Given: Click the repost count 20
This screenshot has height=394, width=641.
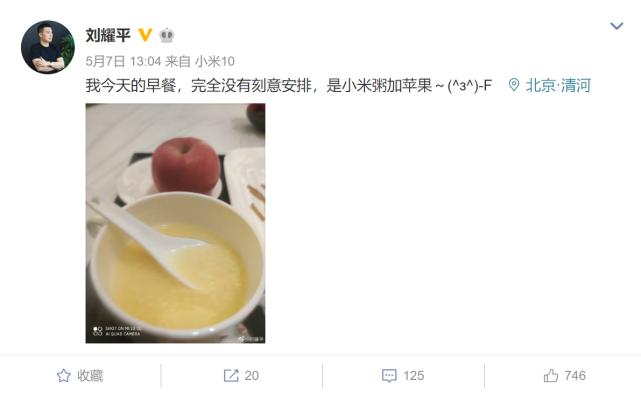Looking at the screenshot, I should 251,376.
